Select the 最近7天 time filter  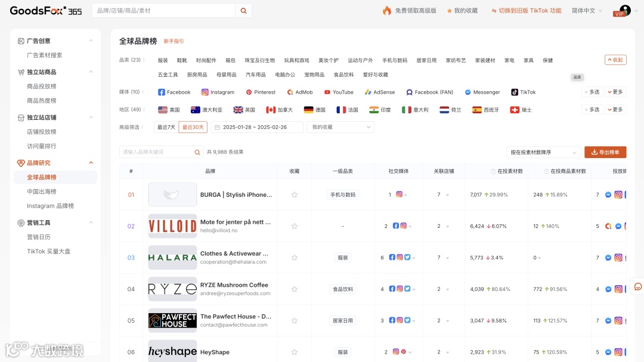coord(166,127)
